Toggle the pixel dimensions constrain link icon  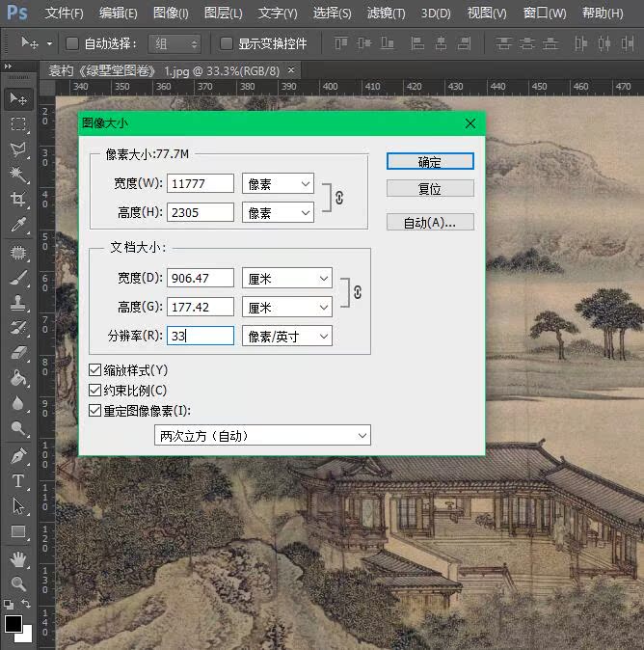[339, 198]
